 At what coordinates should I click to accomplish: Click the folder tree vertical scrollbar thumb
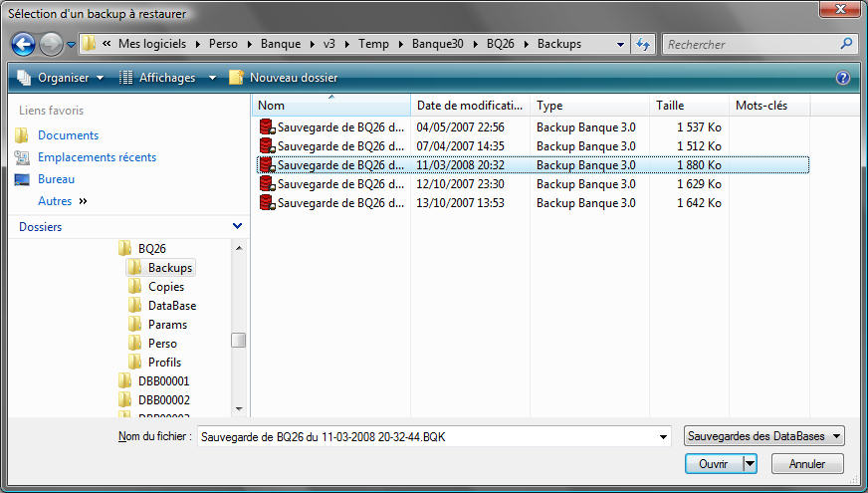pyautogui.click(x=238, y=341)
